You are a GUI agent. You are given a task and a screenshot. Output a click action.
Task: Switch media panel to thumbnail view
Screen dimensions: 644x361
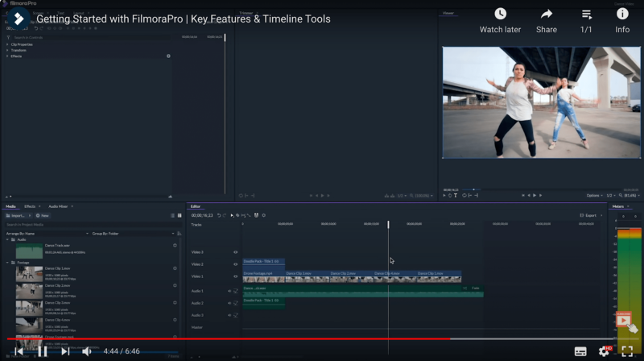pyautogui.click(x=180, y=215)
